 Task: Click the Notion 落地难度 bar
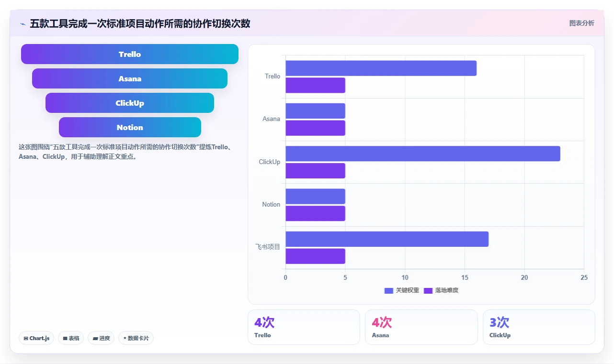[316, 213]
